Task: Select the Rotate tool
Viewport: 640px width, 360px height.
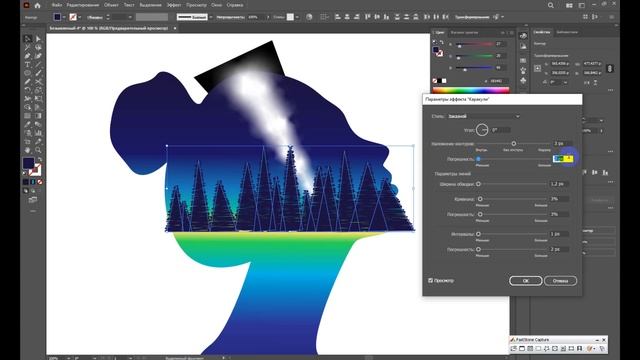Action: click(x=28, y=90)
